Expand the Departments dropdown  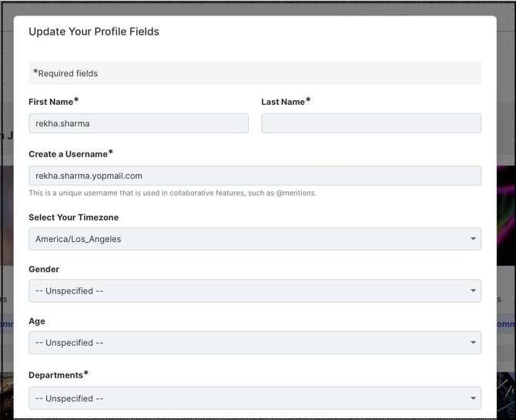[x=255, y=398]
